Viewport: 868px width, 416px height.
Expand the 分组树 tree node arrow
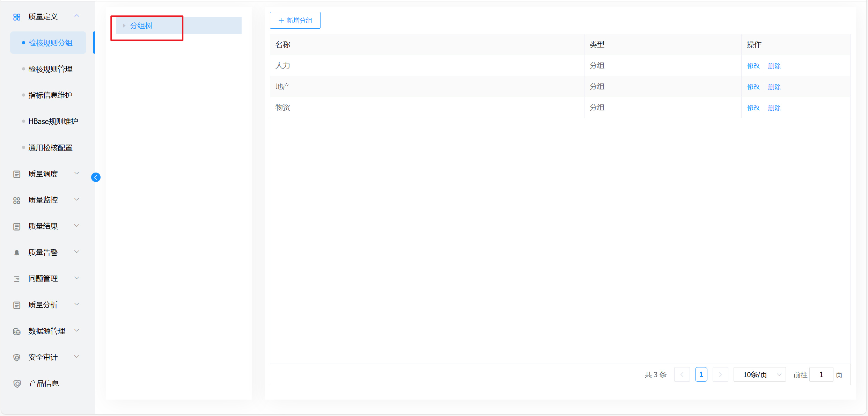pyautogui.click(x=124, y=25)
